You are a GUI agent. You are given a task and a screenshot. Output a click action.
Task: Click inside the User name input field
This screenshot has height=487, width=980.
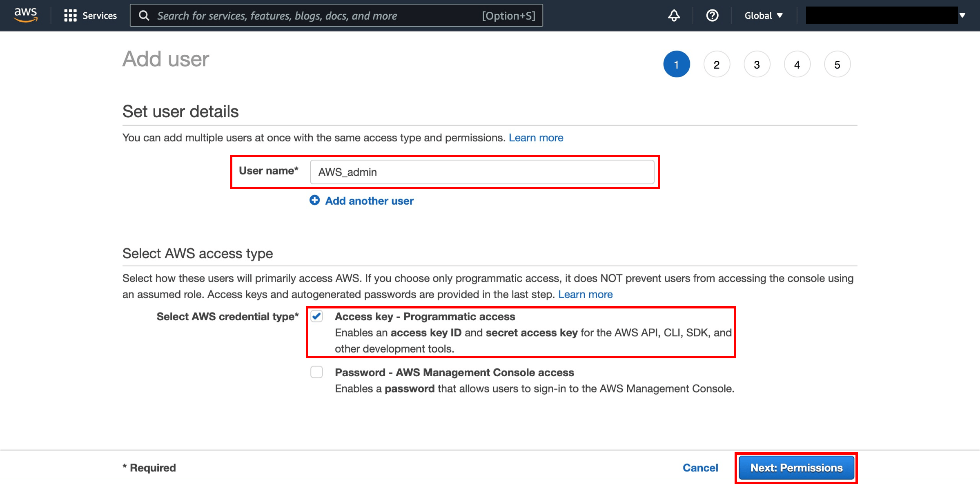482,172
